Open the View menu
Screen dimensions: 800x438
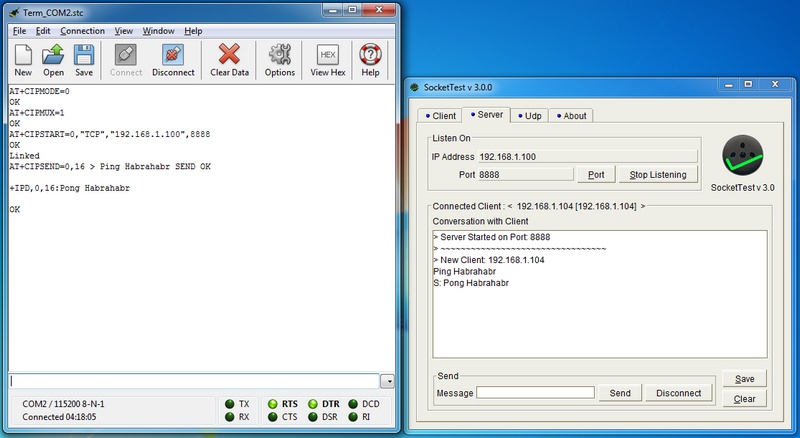[x=123, y=31]
